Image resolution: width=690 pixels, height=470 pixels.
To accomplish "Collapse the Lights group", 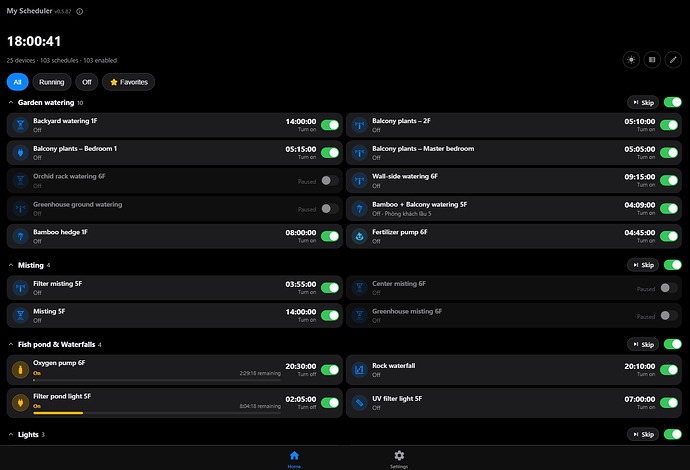I will [11, 434].
